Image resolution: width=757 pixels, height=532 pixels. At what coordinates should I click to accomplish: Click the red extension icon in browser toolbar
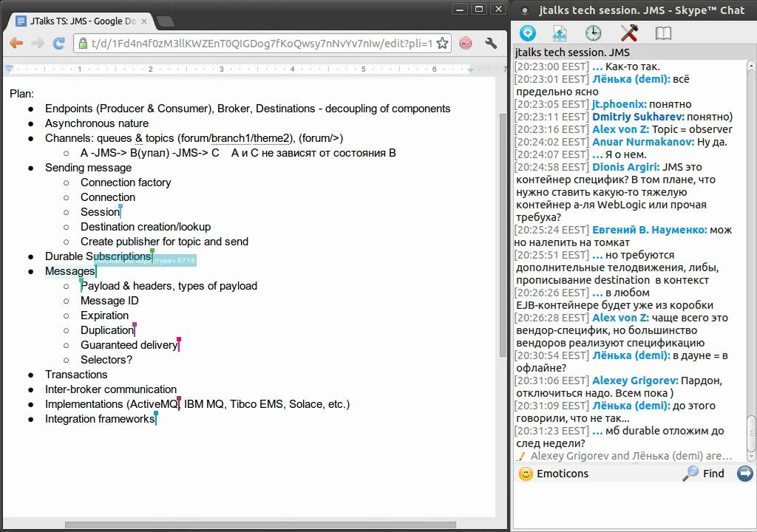point(466,44)
